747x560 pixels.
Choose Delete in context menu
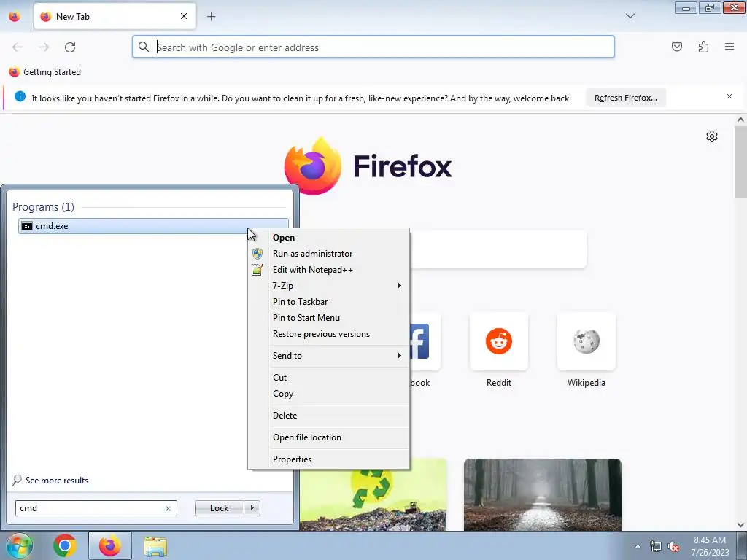pos(329,416)
